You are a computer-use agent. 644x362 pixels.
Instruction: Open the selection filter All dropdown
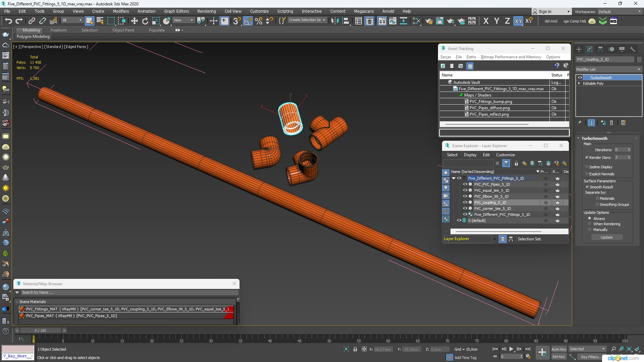[71, 20]
